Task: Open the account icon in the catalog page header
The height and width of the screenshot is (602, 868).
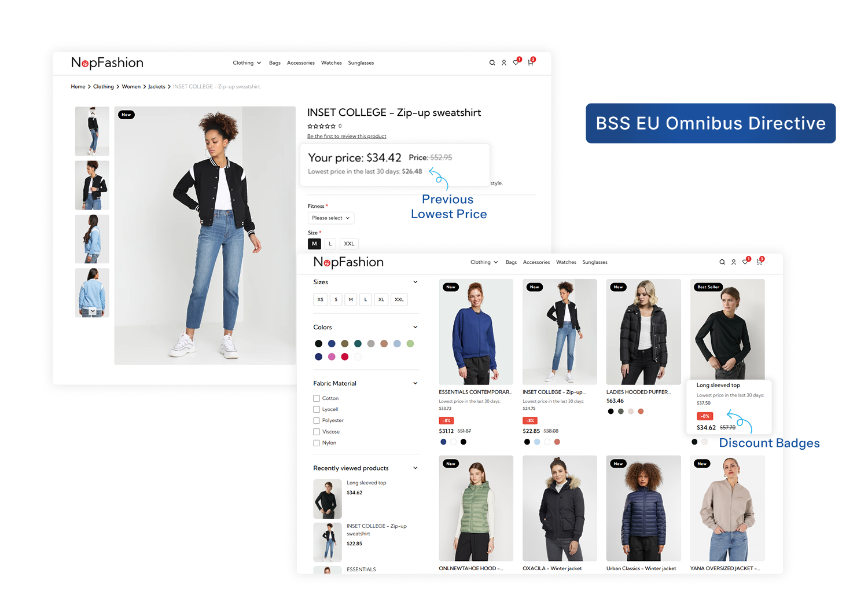Action: (x=734, y=262)
